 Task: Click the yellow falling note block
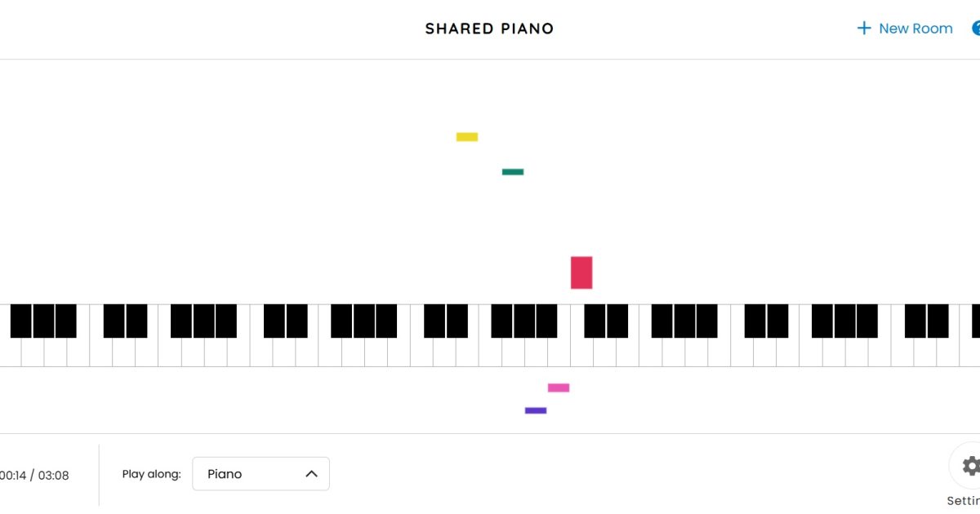467,137
